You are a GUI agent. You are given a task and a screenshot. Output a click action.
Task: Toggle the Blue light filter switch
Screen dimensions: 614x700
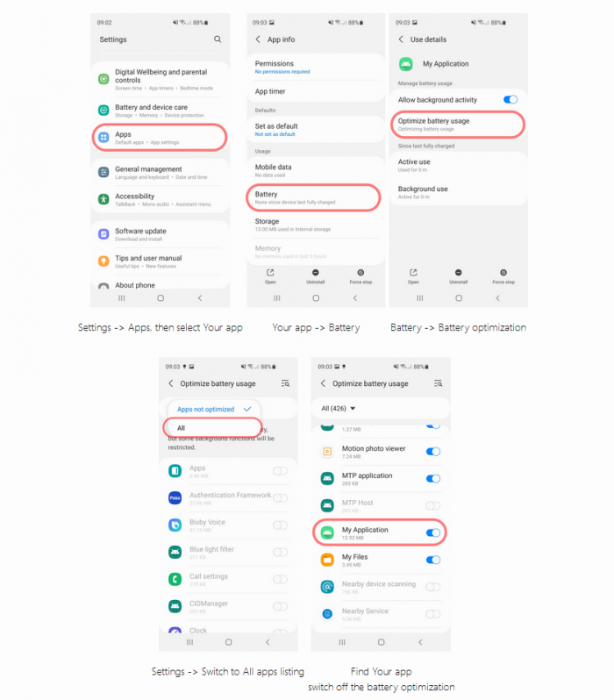[281, 553]
